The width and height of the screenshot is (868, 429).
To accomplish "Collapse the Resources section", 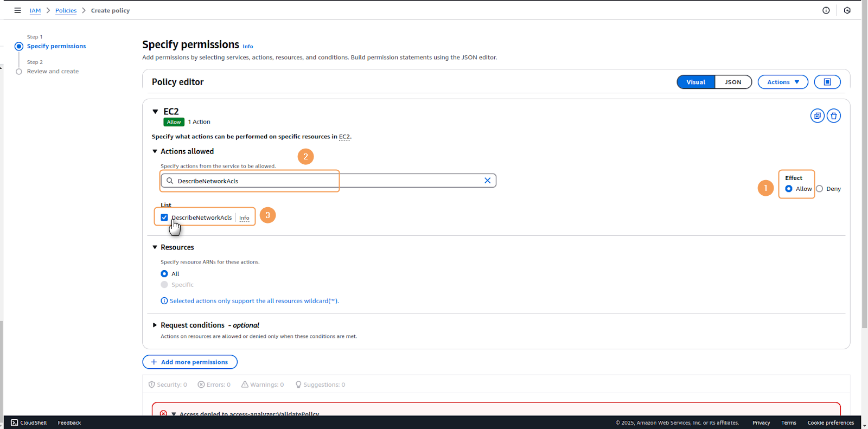I will click(x=155, y=247).
